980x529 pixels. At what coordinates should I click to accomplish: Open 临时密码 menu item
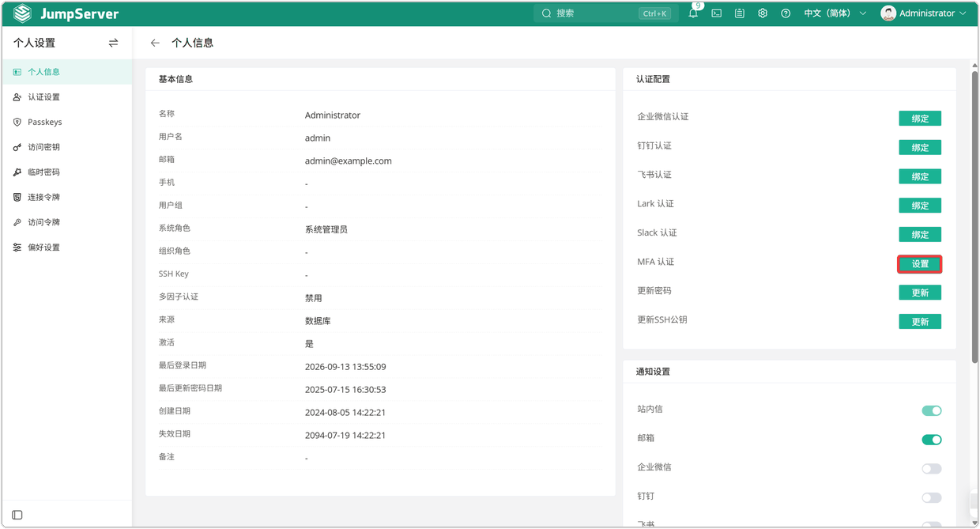point(67,172)
